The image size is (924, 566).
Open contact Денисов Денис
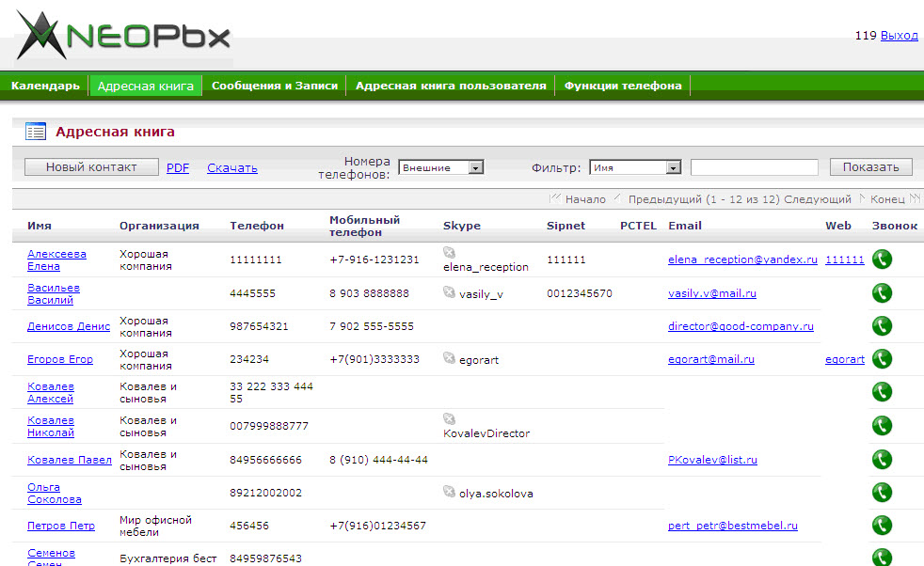point(69,326)
